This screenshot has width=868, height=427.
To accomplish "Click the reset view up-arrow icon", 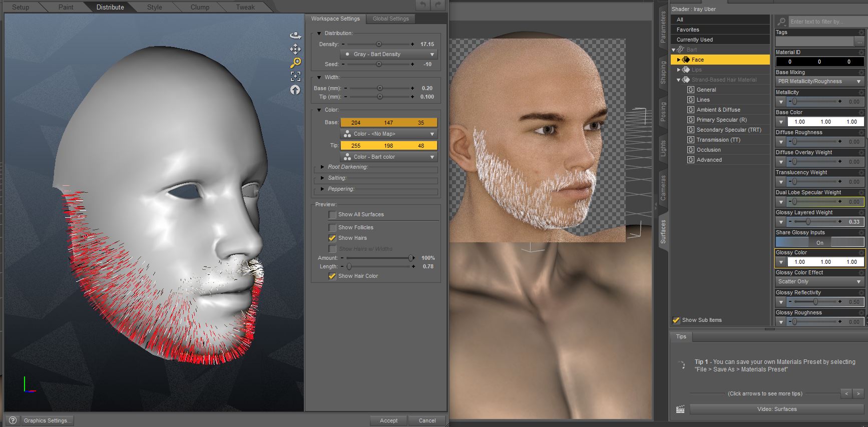I will [x=295, y=90].
